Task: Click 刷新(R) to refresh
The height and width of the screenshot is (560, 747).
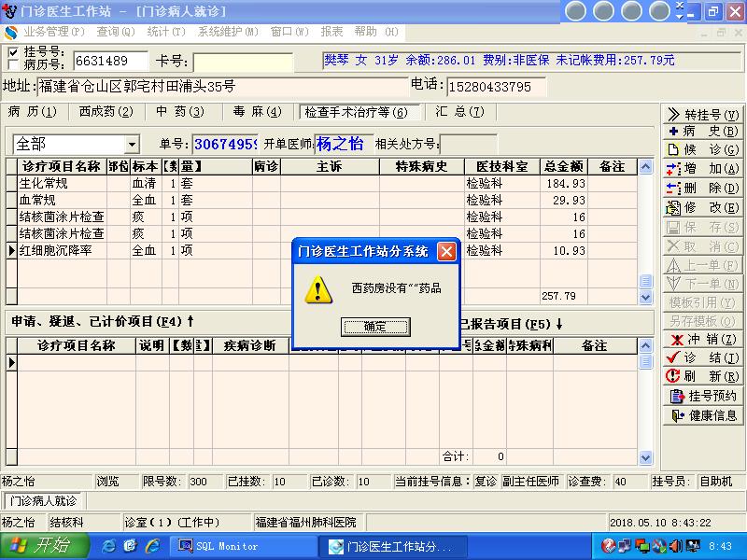Action: click(x=703, y=376)
